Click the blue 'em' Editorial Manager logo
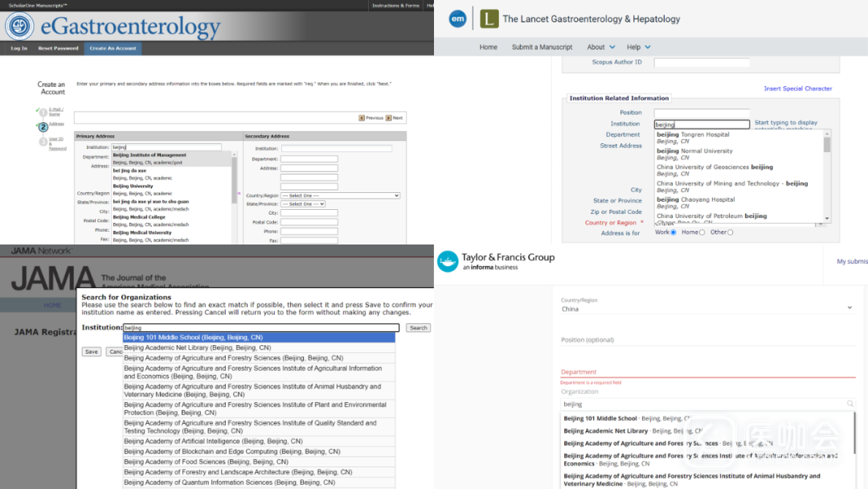The width and height of the screenshot is (868, 489). (x=457, y=18)
